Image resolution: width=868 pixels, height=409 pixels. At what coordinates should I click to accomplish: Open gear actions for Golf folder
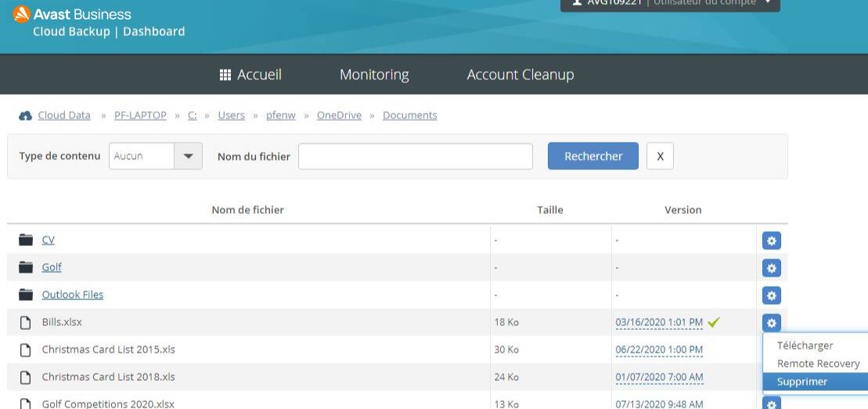click(771, 268)
